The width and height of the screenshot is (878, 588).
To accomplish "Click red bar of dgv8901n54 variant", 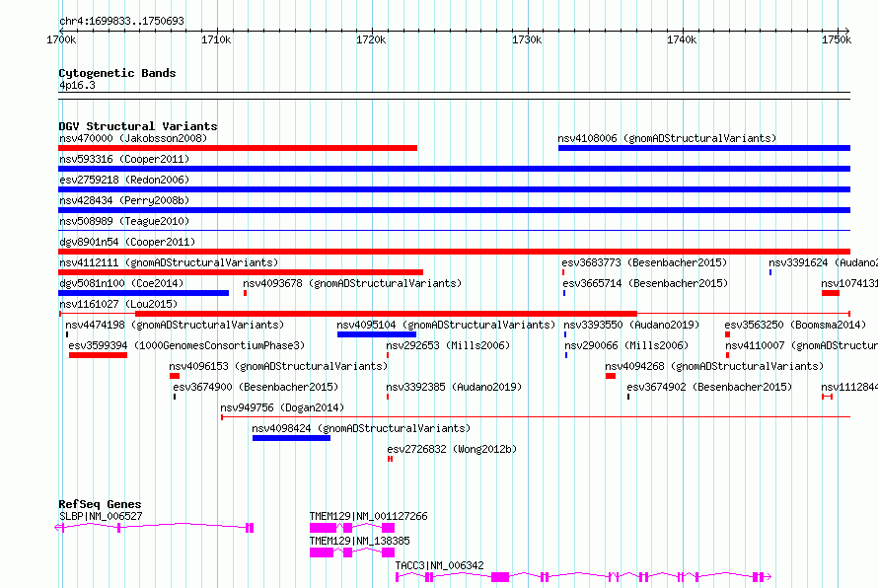I will pos(454,252).
